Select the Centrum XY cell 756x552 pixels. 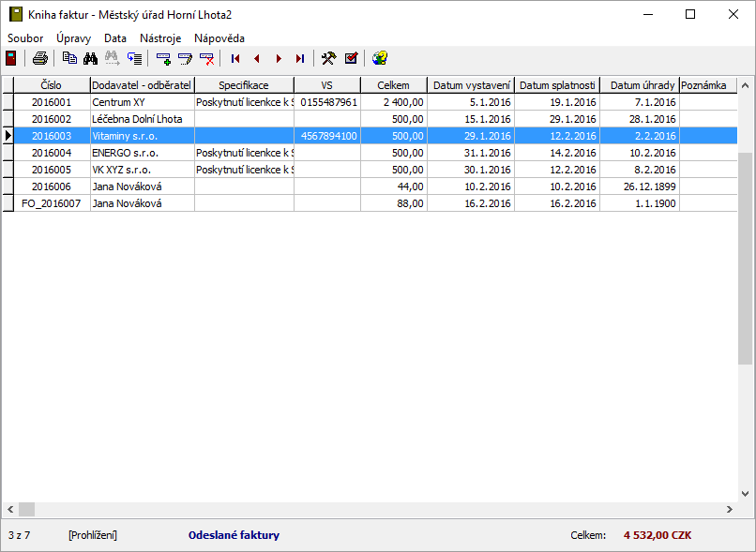pyautogui.click(x=143, y=102)
